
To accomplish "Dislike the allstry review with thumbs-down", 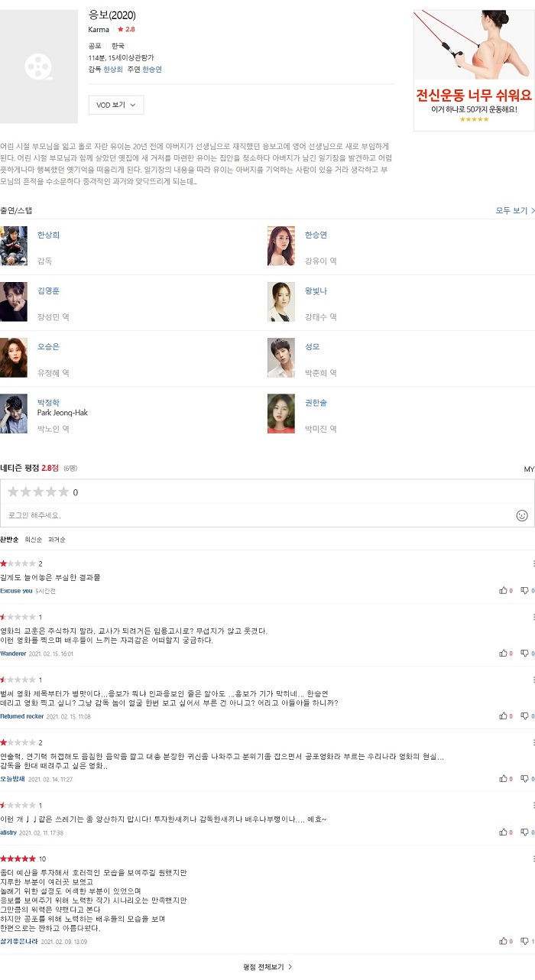I will 524,832.
